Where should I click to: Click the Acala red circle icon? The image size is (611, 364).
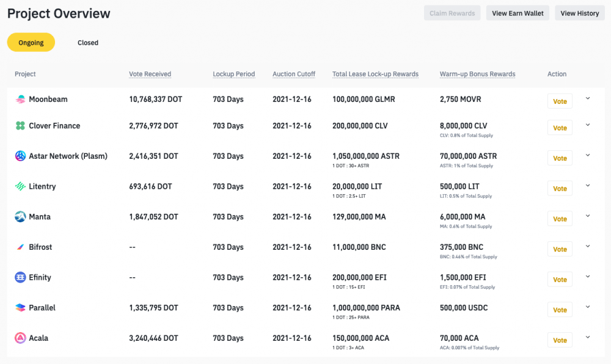(20, 338)
